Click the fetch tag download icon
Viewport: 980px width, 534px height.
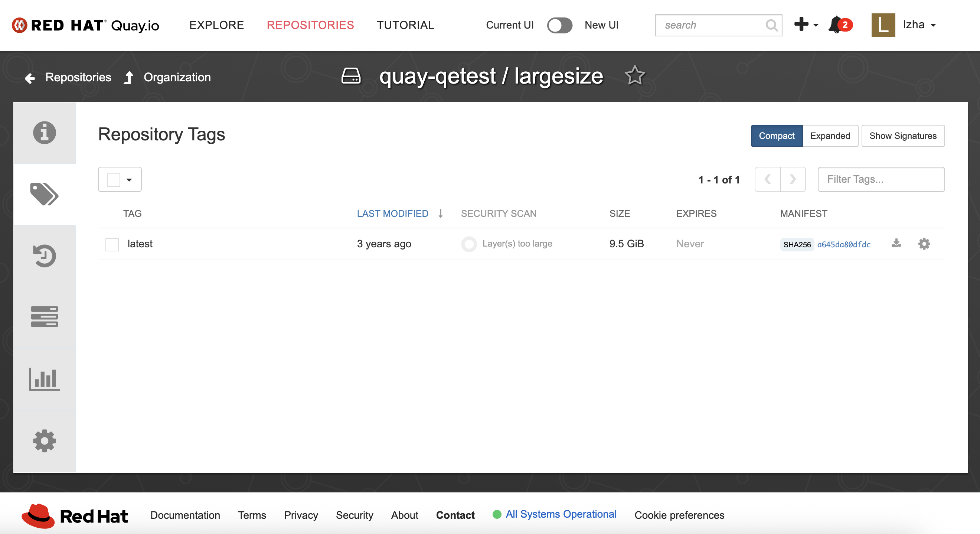click(896, 244)
